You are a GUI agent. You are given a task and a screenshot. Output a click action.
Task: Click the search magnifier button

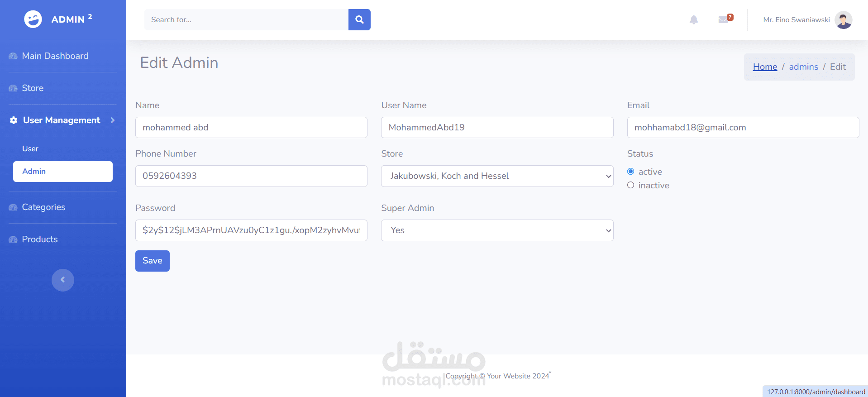coord(359,20)
